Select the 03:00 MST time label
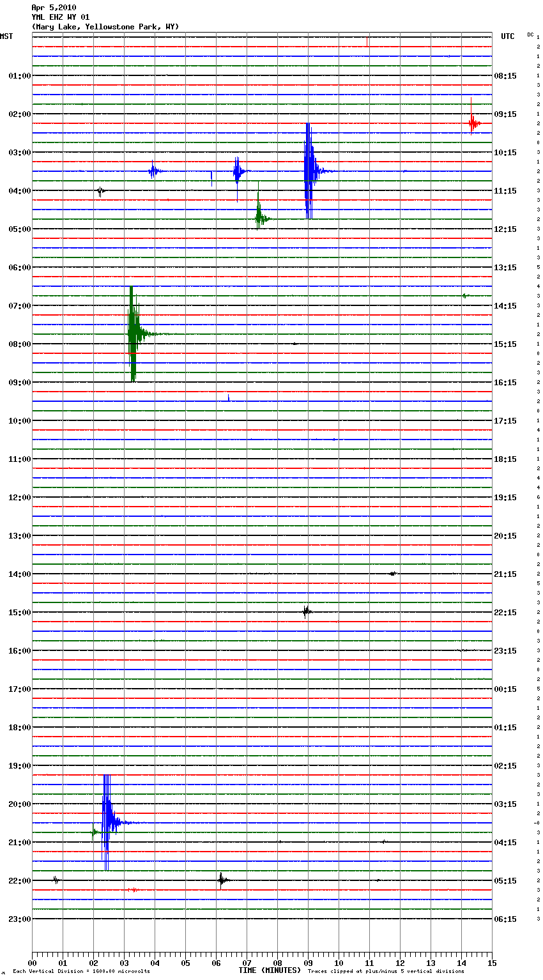 [20, 153]
